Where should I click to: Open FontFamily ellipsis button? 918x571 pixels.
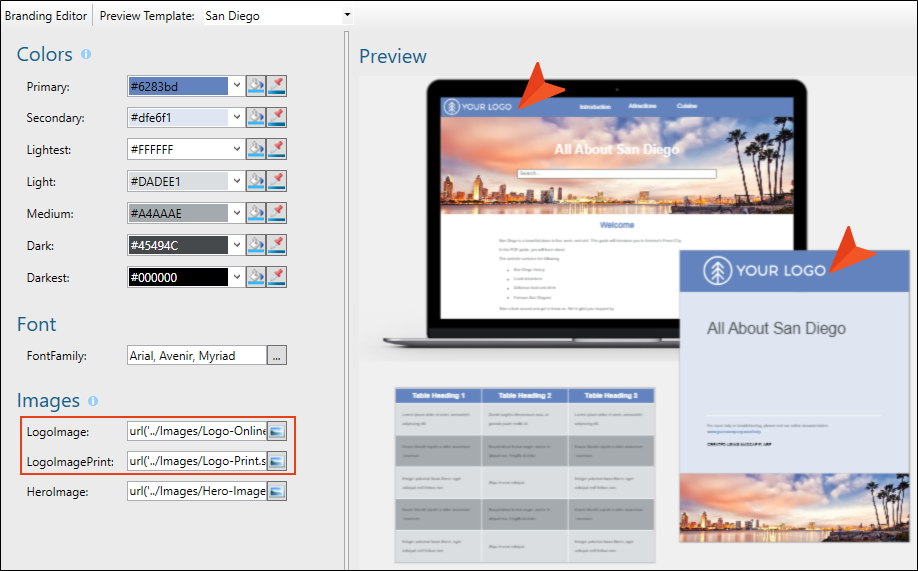pyautogui.click(x=277, y=355)
